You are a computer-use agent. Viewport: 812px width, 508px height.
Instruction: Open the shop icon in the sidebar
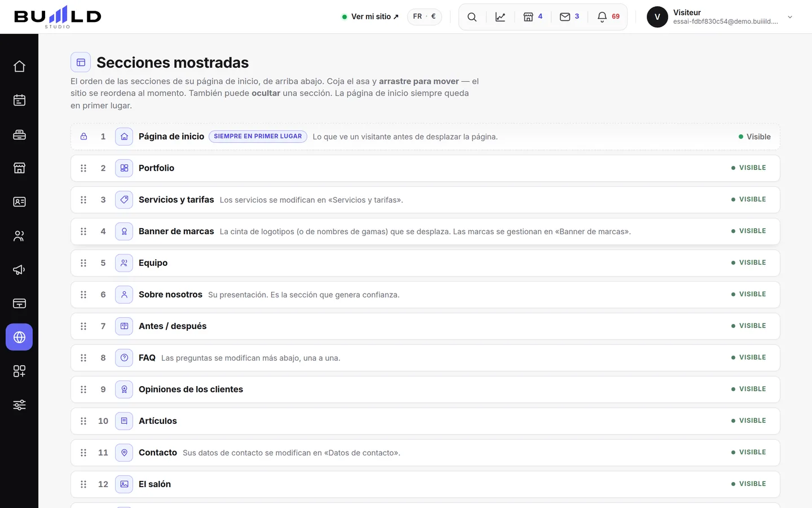[x=19, y=168]
